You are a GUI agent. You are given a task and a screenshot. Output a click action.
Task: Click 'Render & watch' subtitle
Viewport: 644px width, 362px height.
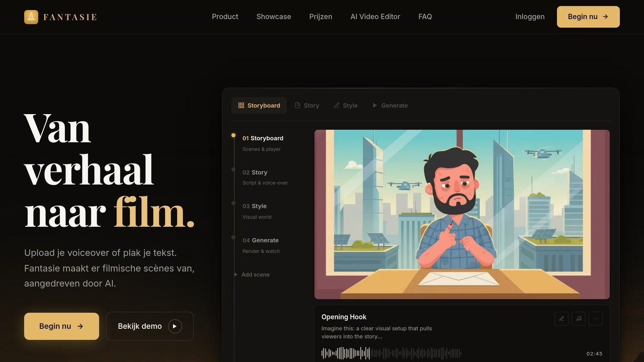pos(261,251)
